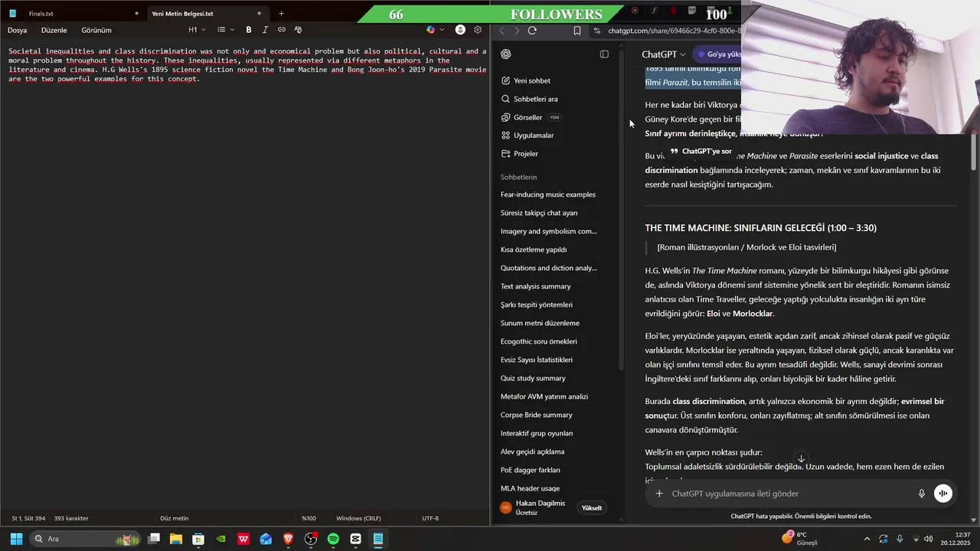Click the Yükselt upgrade button

point(592,508)
